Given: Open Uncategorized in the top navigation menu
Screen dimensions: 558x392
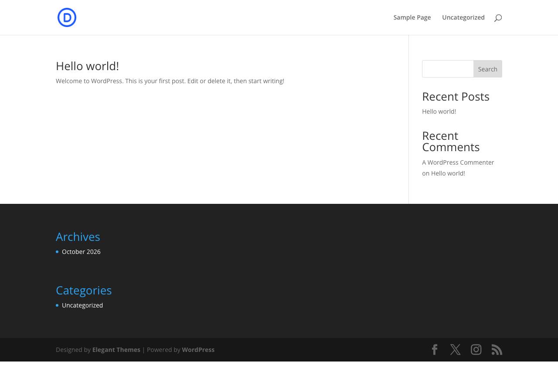Looking at the screenshot, I should click(463, 17).
